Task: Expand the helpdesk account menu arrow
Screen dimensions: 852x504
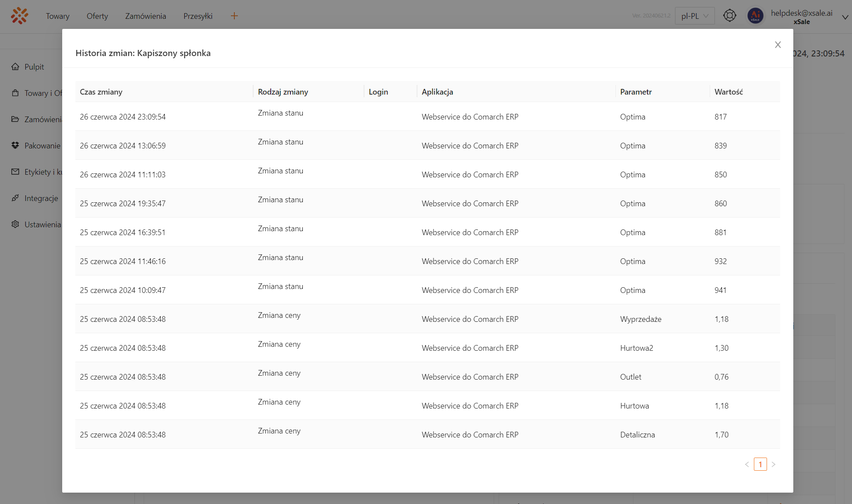Action: (x=845, y=17)
